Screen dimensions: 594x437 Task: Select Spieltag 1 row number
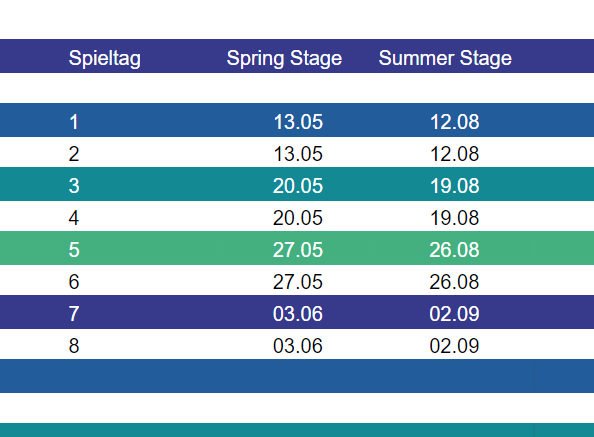pos(74,122)
